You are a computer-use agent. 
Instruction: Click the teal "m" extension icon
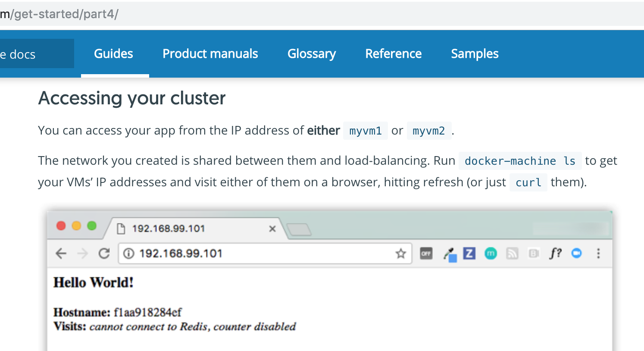491,254
